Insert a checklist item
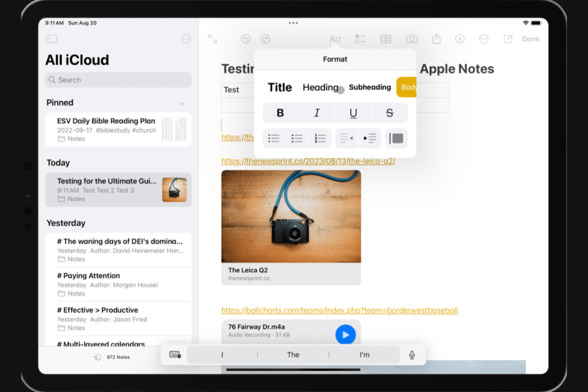The width and height of the screenshot is (588, 392). click(360, 39)
